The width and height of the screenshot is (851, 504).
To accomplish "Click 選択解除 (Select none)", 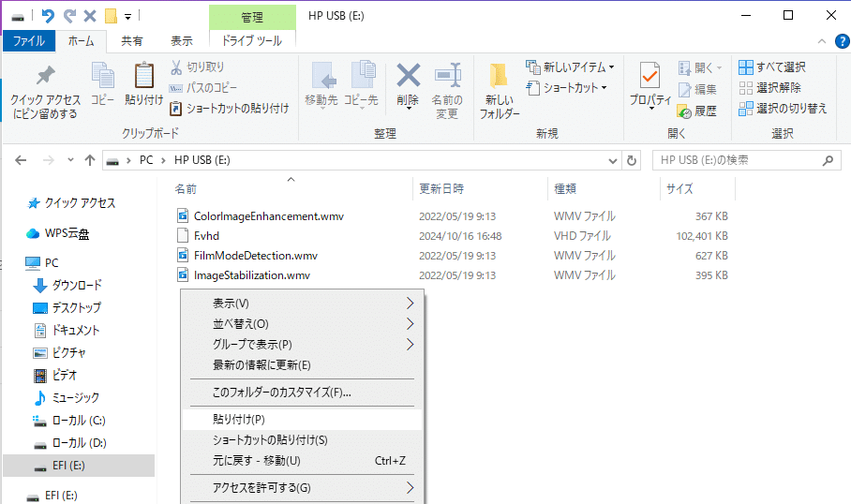I will coord(770,88).
